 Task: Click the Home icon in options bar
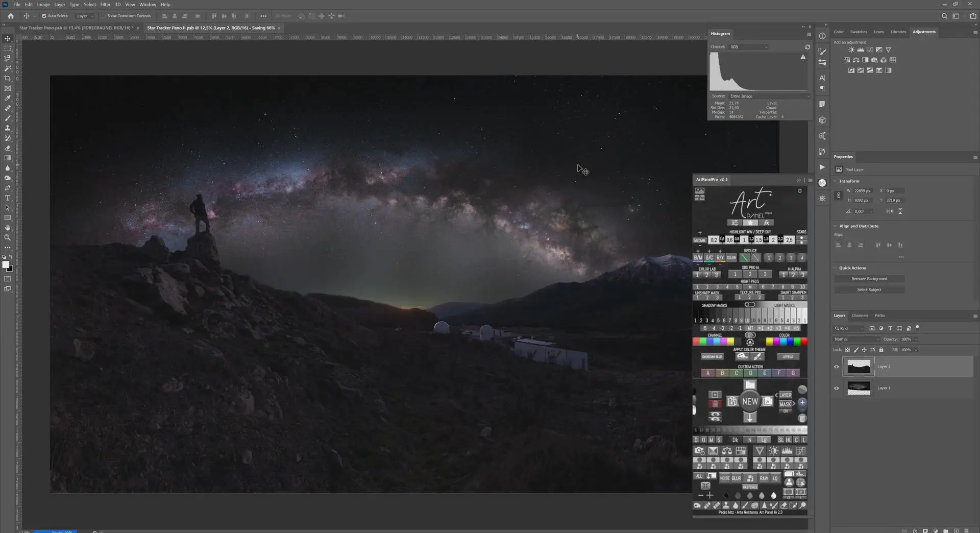[11, 16]
